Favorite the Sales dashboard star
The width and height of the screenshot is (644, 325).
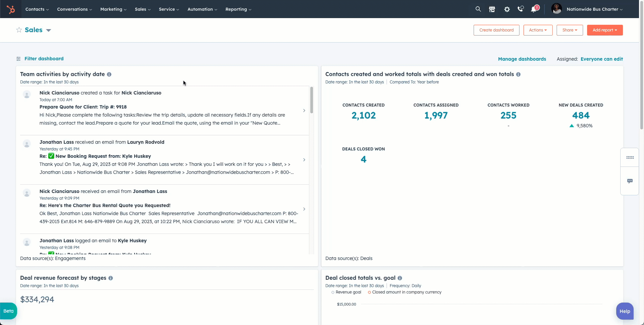point(19,30)
